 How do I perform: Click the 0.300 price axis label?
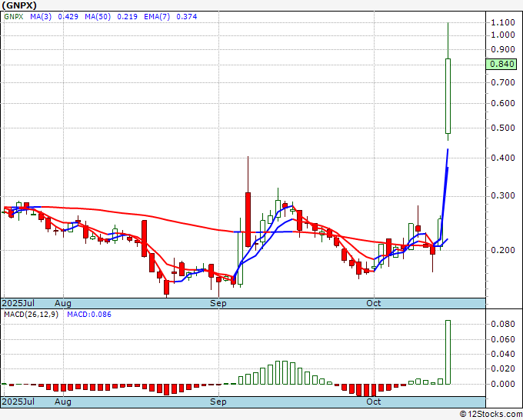[x=503, y=195]
